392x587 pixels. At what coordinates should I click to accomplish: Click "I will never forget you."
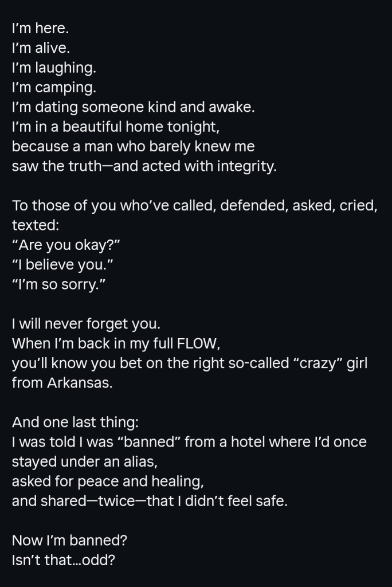(x=86, y=324)
